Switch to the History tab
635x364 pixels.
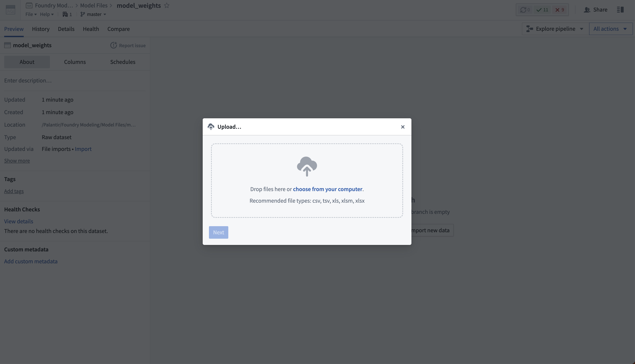[41, 29]
